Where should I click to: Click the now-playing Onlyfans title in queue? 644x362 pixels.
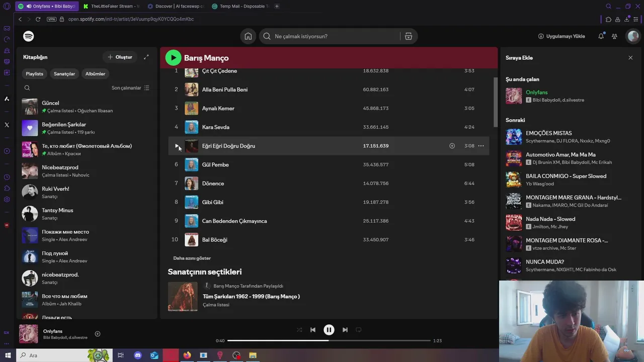click(536, 93)
